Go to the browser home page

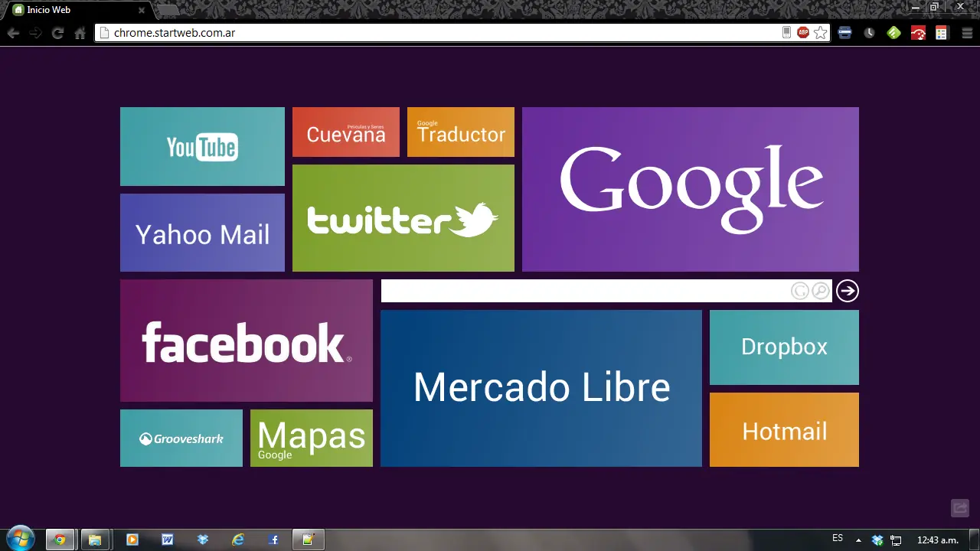(x=80, y=33)
